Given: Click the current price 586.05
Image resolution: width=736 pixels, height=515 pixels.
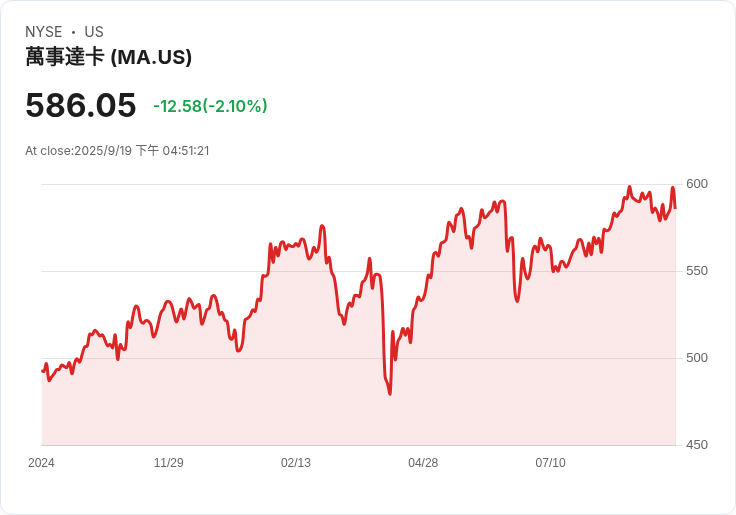Looking at the screenshot, I should (x=81, y=105).
